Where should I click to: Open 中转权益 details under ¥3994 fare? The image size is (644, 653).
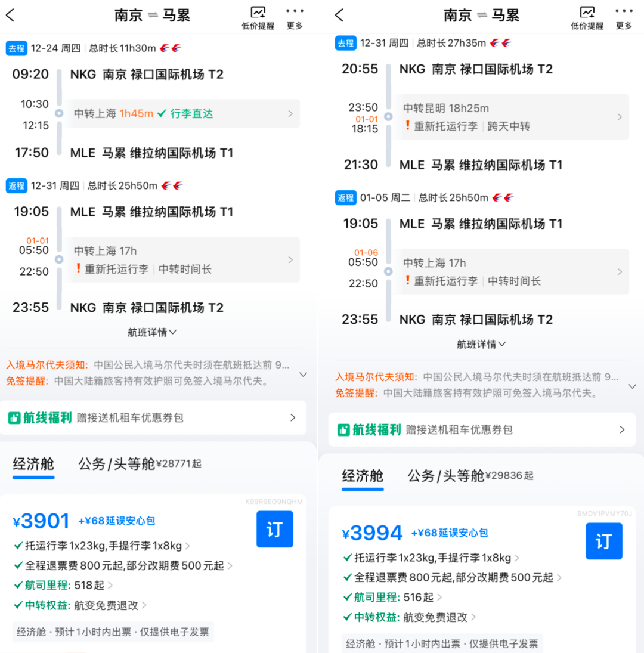click(410, 618)
